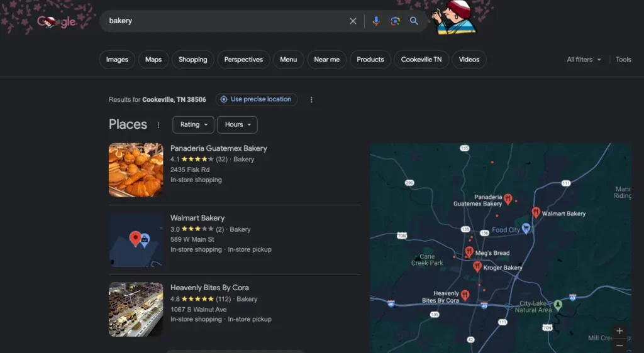Enable Use precise location
This screenshot has height=353, width=644.
257,99
